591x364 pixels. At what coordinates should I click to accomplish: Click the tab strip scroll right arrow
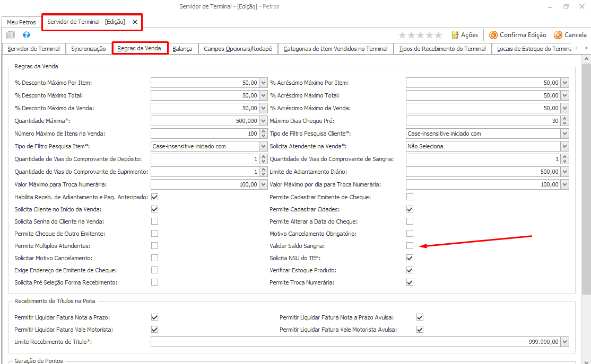point(586,48)
